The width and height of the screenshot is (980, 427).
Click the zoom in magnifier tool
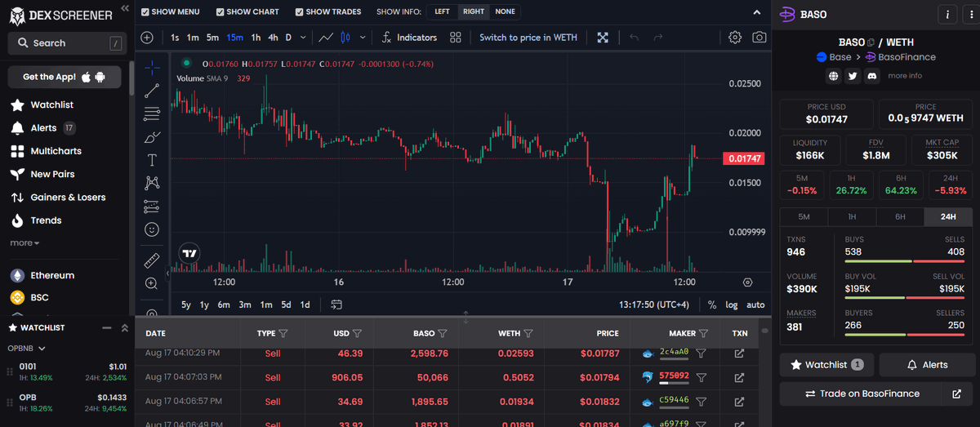tap(152, 283)
